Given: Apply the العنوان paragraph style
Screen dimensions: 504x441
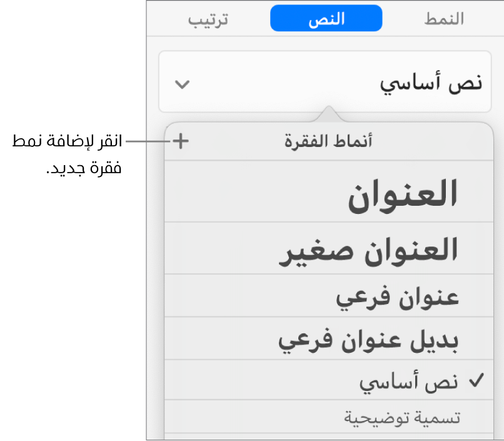Looking at the screenshot, I should click(x=403, y=195).
